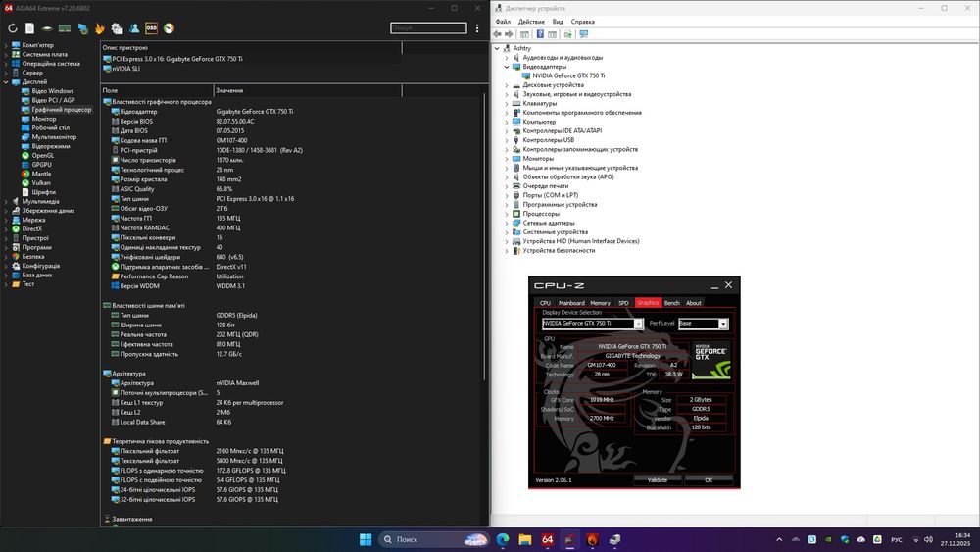Open the Mantle page in AIDA64 tree
Image resolution: width=980 pixels, height=552 pixels.
click(x=41, y=174)
